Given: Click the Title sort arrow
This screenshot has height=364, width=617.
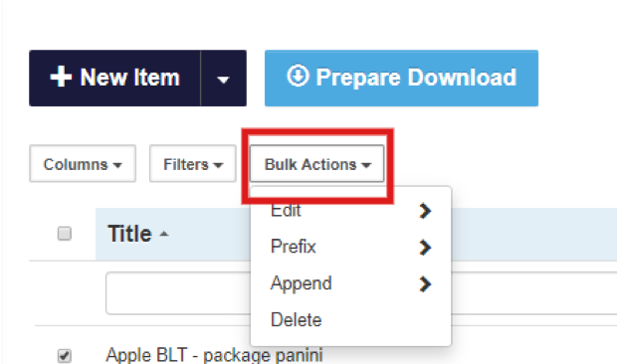Looking at the screenshot, I should coord(164,235).
